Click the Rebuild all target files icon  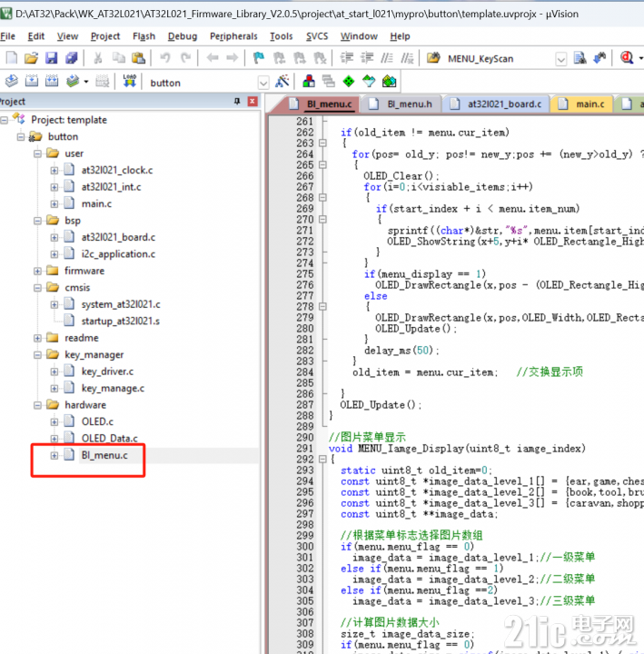point(52,81)
